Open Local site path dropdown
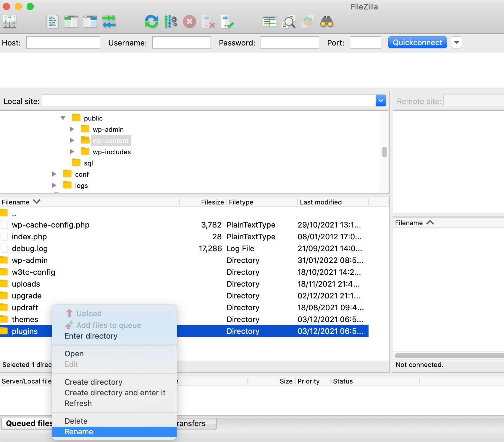 pos(381,101)
